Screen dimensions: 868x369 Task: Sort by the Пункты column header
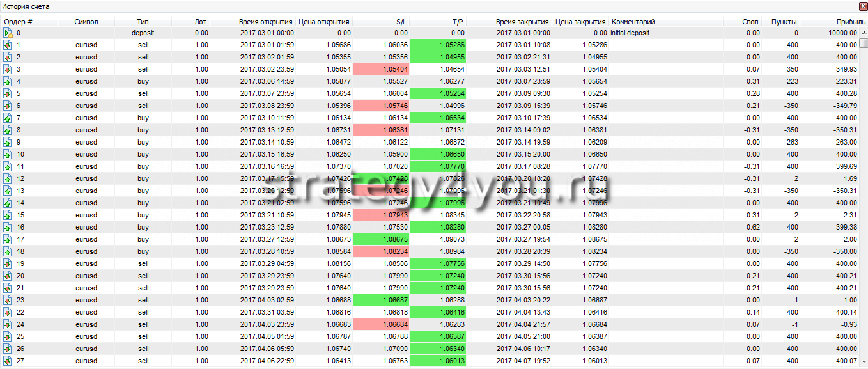(x=784, y=22)
